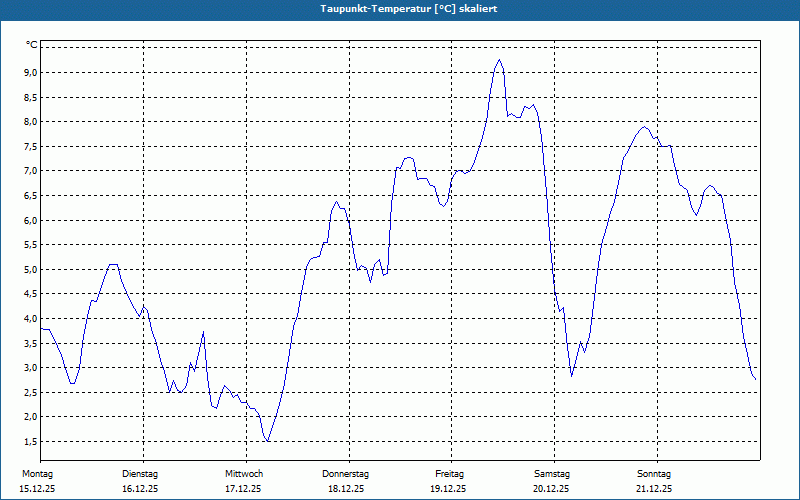Screen dimensions: 800x500
Task: Click the 2,5 scale label
Action: tap(31, 392)
